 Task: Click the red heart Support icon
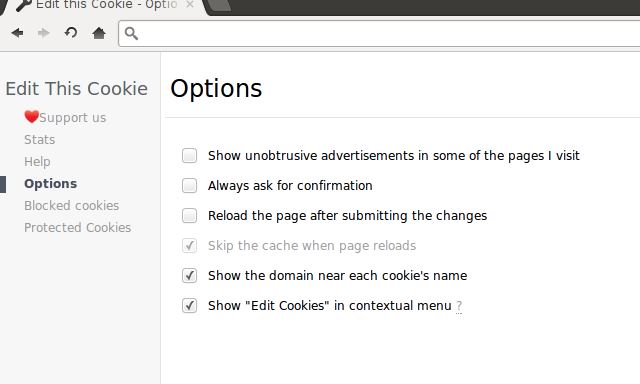31,117
